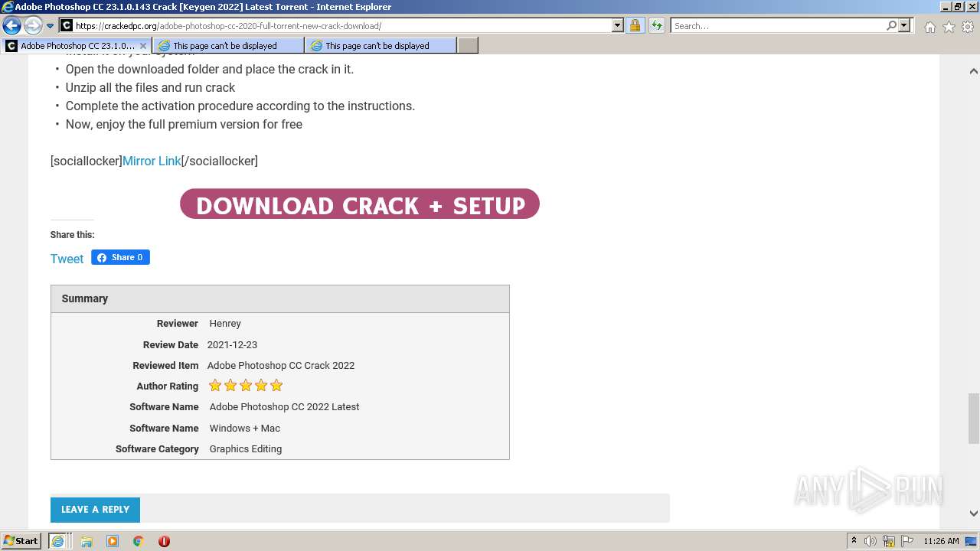Viewport: 980px width, 551px height.
Task: Refresh the page with the refresh icon
Action: point(656,25)
